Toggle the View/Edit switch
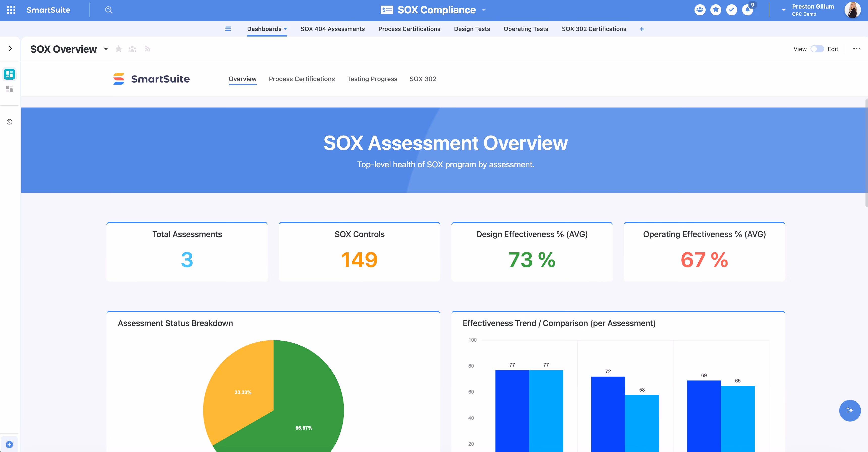Image resolution: width=868 pixels, height=452 pixels. pos(817,49)
